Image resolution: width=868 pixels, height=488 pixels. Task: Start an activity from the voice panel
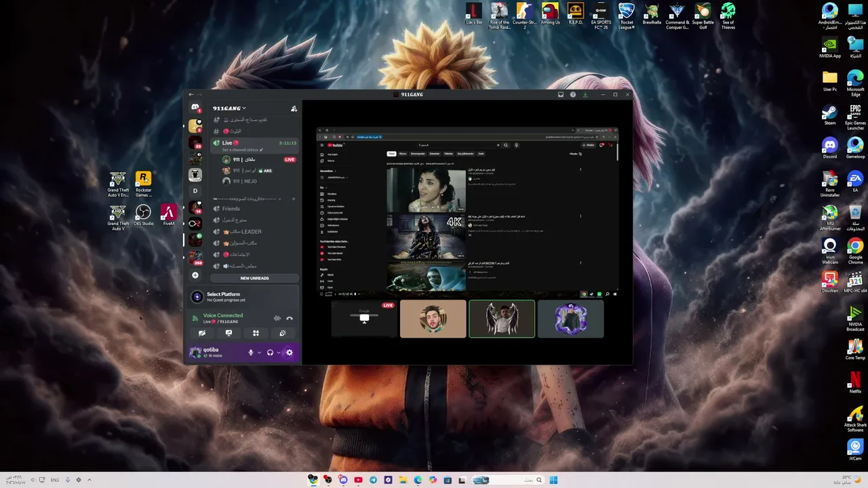pyautogui.click(x=256, y=333)
